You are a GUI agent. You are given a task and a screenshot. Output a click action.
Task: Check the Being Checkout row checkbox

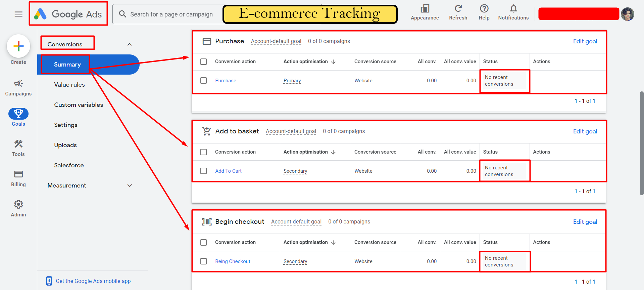(203, 261)
